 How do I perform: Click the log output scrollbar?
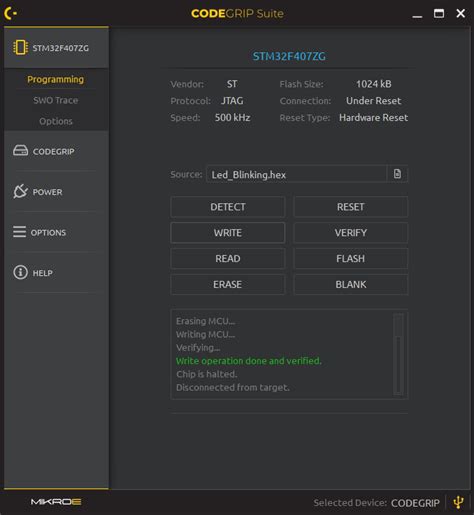(x=398, y=354)
